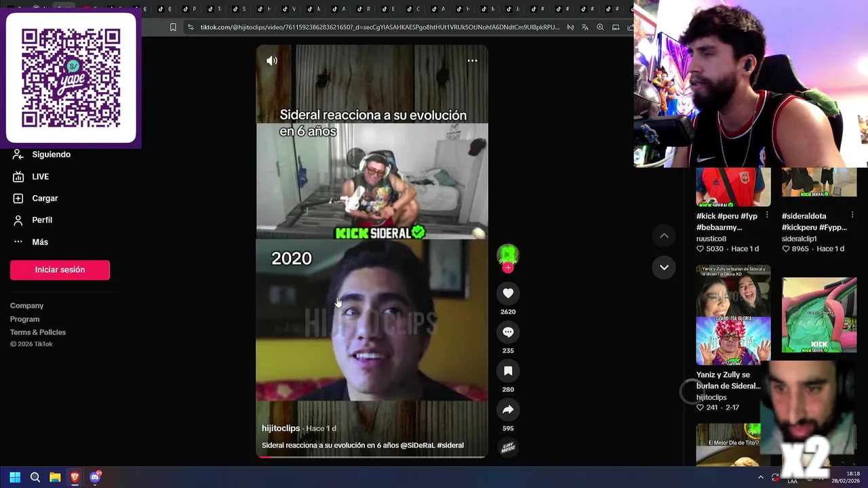Click the playing video frame to pause
Screen dimensions: 868x488
[372, 251]
